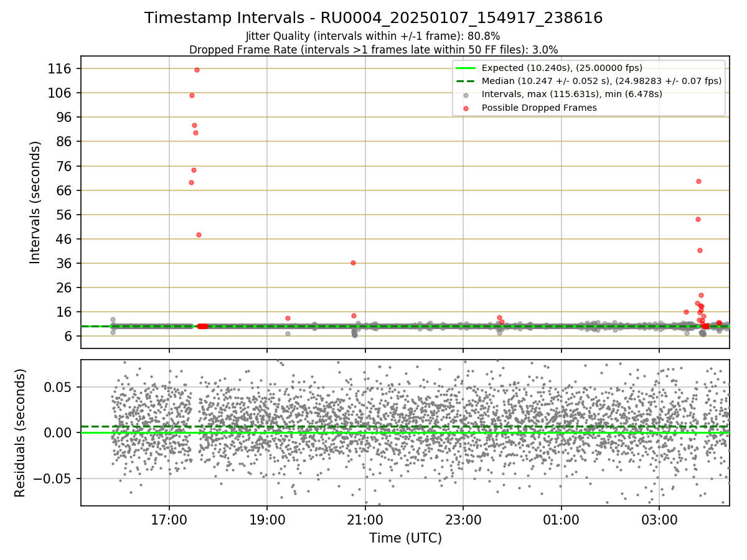Click the 'Intervals (seconds)' y-axis label
This screenshot has width=747, height=560.
click(35, 202)
